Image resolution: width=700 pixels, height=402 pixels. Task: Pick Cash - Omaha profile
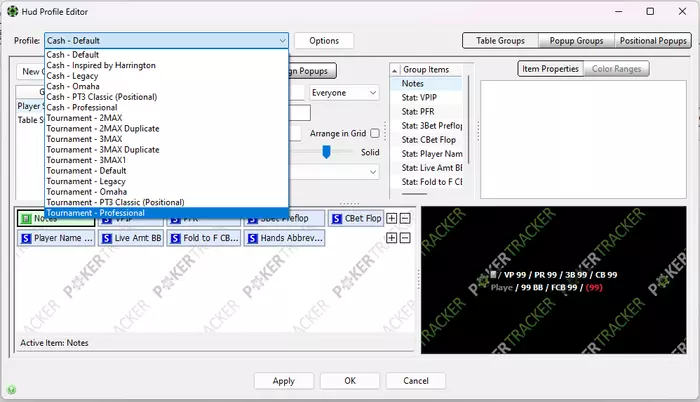[167, 86]
